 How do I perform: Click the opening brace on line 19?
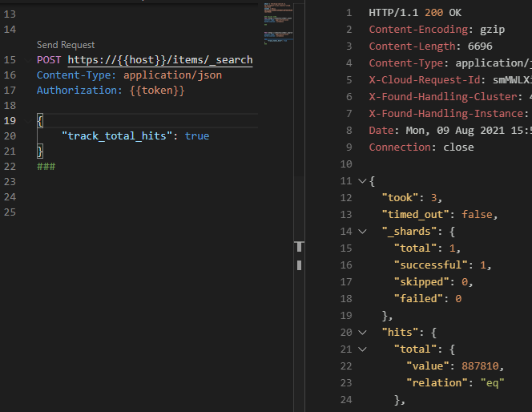[x=40, y=121]
